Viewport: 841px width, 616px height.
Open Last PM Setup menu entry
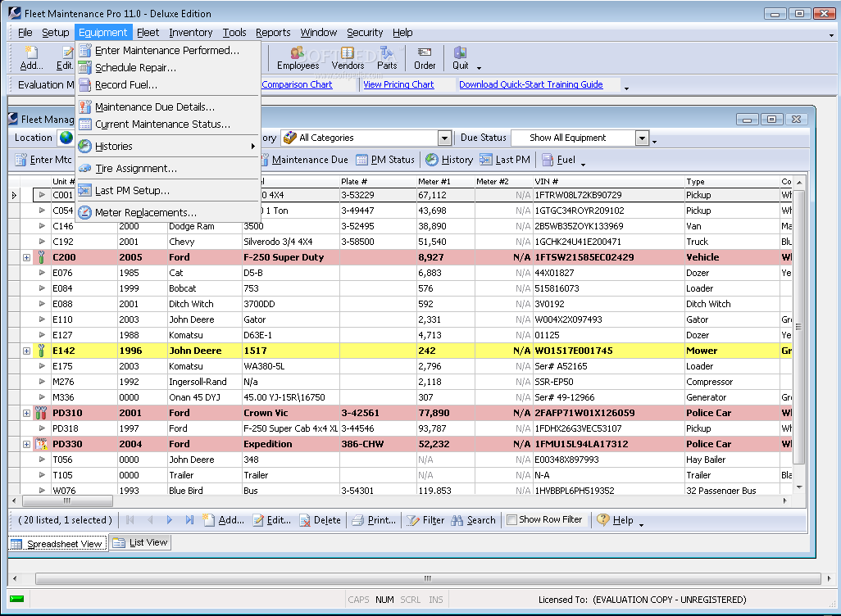[168, 190]
